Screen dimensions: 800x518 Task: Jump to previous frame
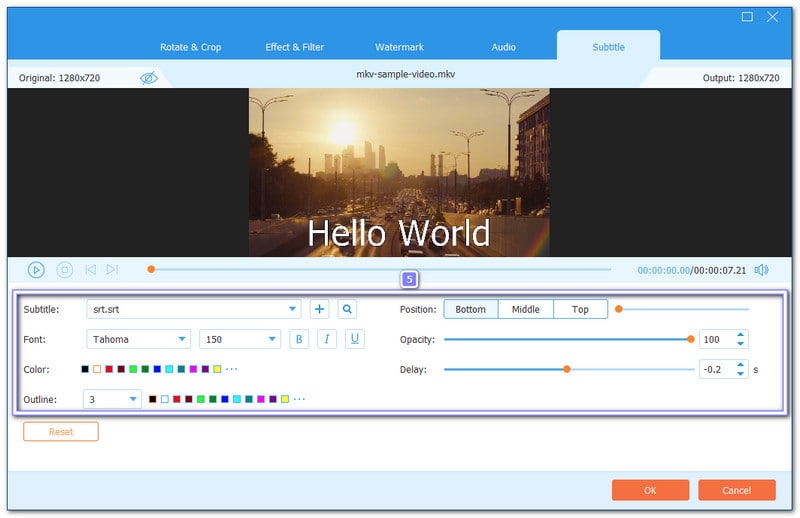pos(90,269)
